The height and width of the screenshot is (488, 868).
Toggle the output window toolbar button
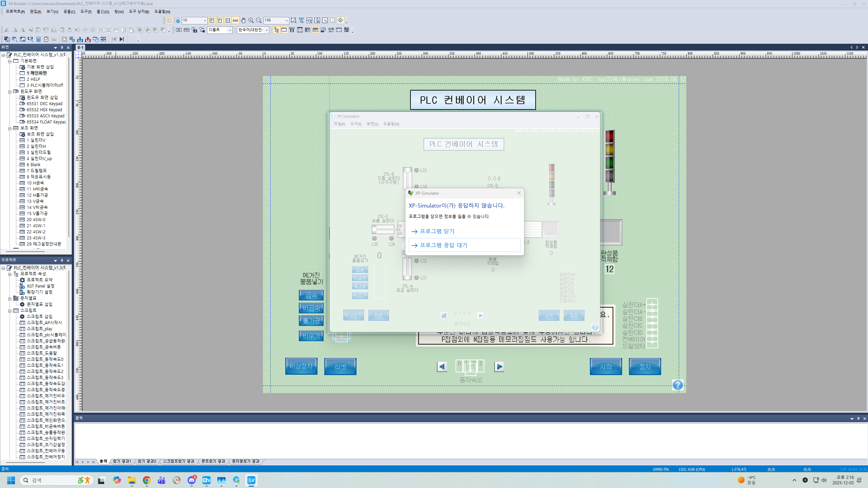pyautogui.click(x=315, y=30)
